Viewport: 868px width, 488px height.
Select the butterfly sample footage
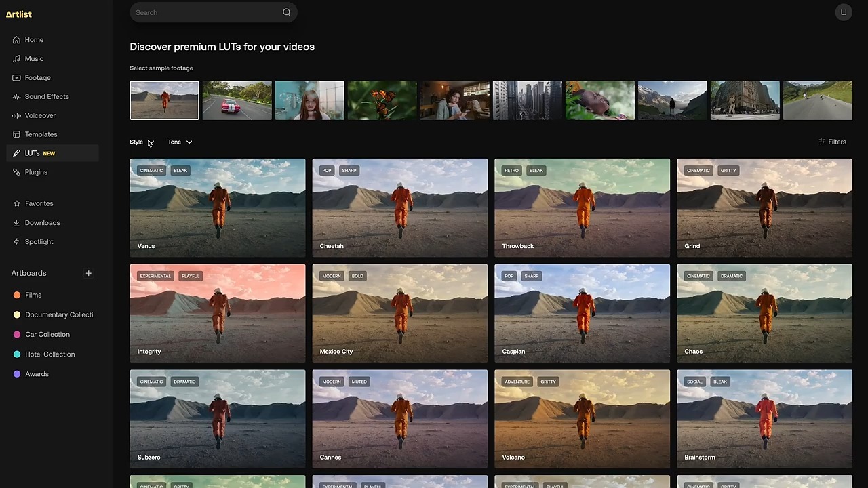(382, 100)
